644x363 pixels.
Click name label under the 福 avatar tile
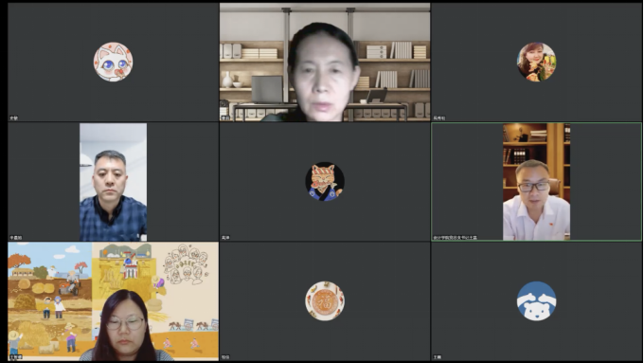point(225,357)
